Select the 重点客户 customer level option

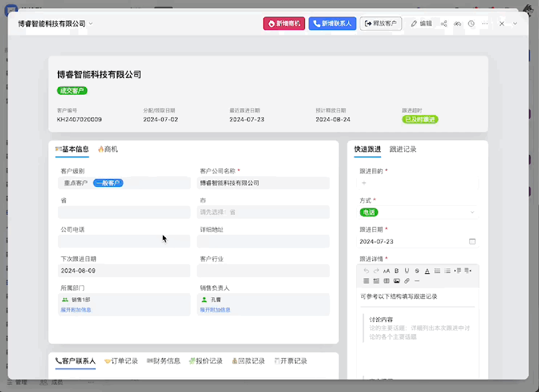(76, 183)
